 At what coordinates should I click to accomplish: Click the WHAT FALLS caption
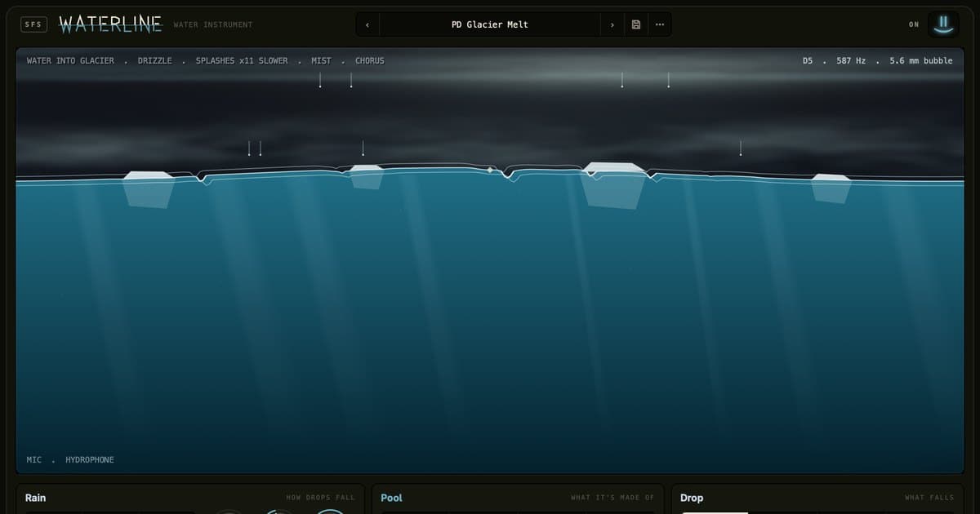(x=929, y=498)
